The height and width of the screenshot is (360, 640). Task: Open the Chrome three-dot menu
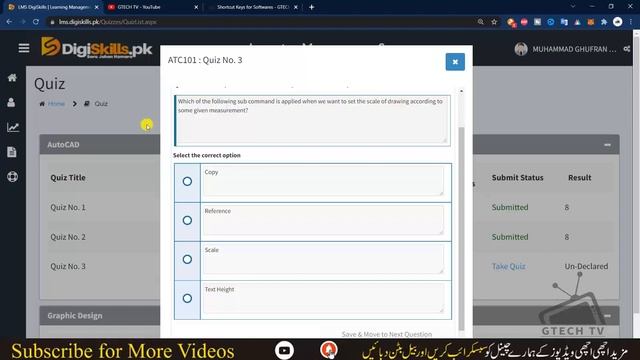631,22
